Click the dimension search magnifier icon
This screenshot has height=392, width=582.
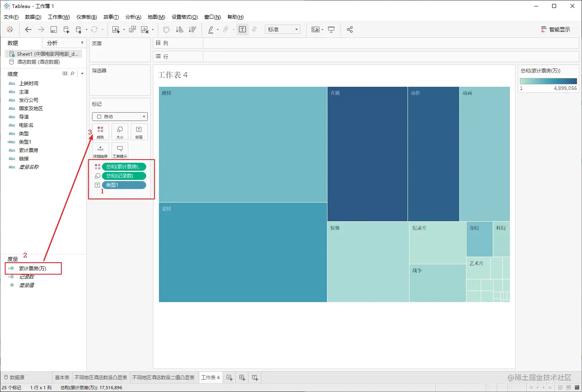click(x=73, y=74)
